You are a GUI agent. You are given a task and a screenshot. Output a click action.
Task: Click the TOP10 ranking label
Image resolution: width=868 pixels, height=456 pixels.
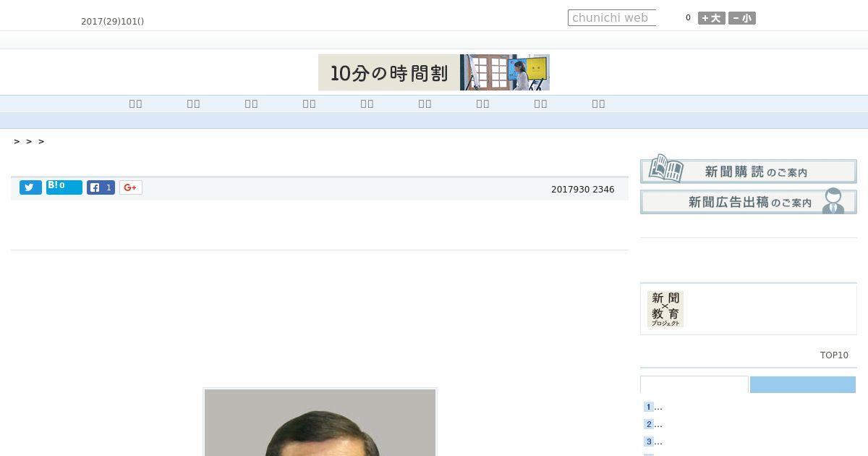tap(834, 355)
